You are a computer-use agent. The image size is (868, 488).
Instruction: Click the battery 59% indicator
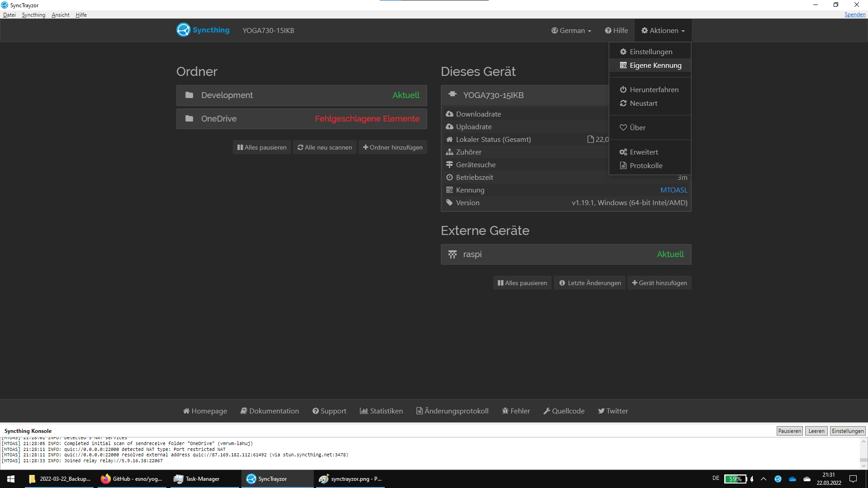pyautogui.click(x=735, y=479)
